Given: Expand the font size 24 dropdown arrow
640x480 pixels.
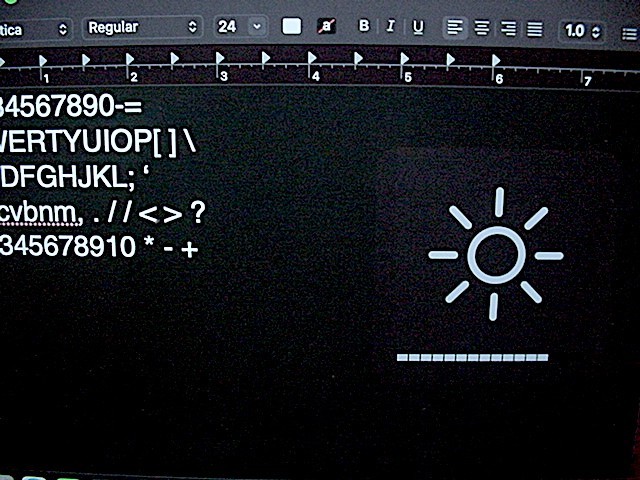Looking at the screenshot, I should [257, 27].
